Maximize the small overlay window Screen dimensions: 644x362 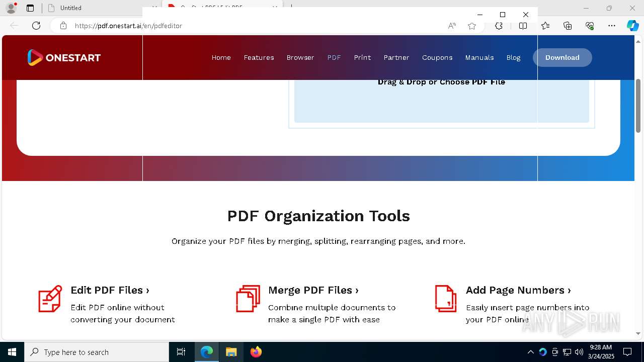pyautogui.click(x=503, y=15)
